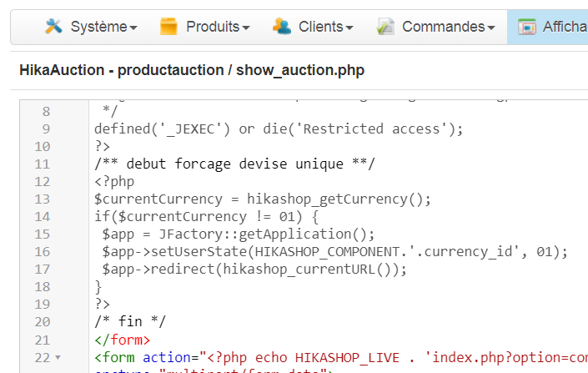Place cursor on hikashop_getCurrency line
The height and width of the screenshot is (373, 588).
[262, 199]
